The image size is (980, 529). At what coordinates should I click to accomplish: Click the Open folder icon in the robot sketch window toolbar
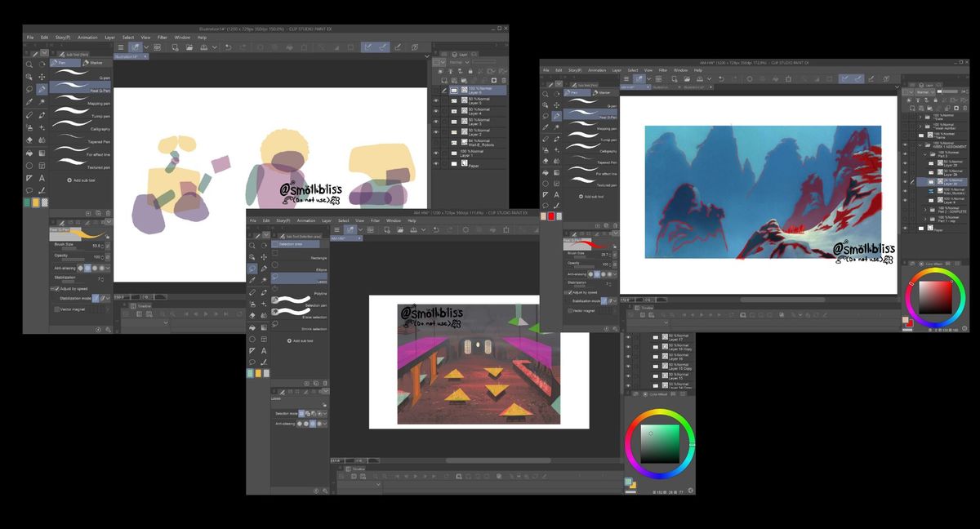point(189,47)
